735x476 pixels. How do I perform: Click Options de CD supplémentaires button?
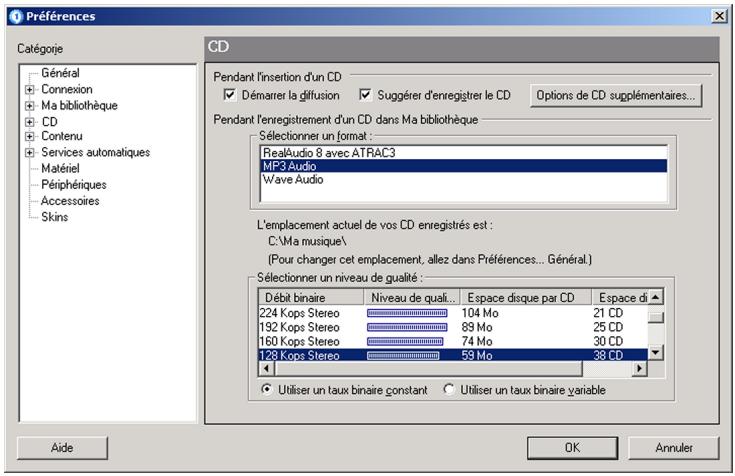click(x=615, y=96)
